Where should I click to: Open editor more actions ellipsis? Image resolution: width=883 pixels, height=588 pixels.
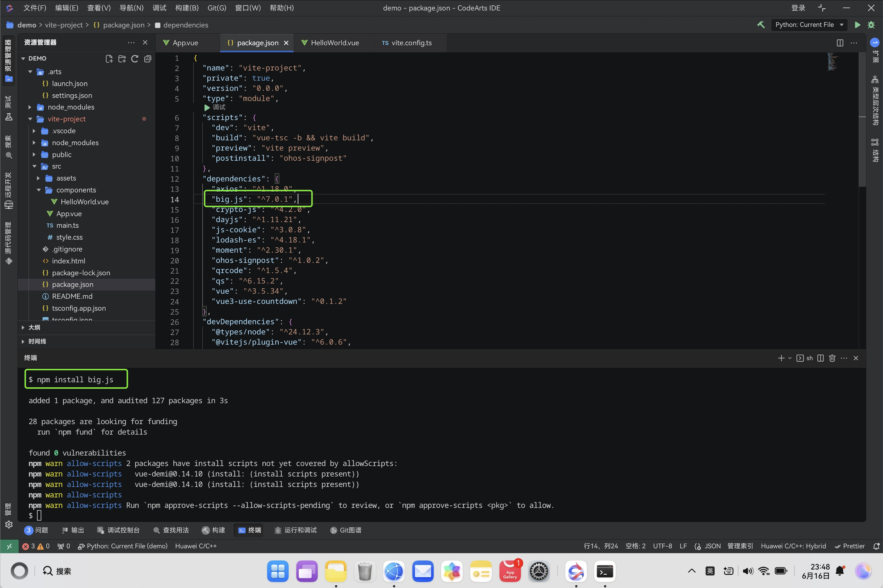click(854, 43)
